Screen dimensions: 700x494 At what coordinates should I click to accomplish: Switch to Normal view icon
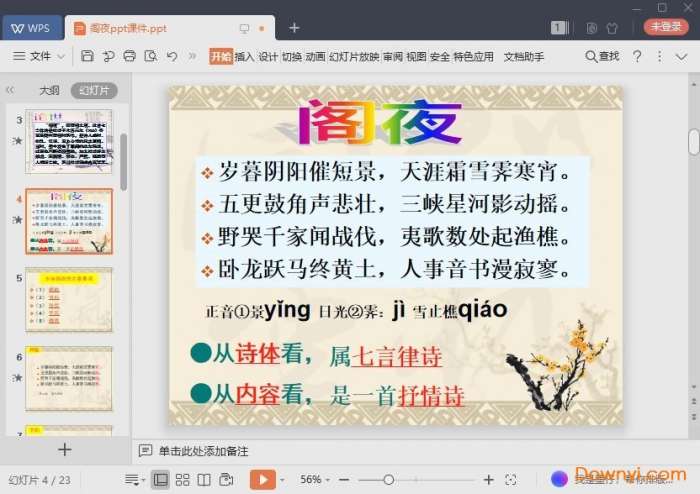tap(160, 480)
